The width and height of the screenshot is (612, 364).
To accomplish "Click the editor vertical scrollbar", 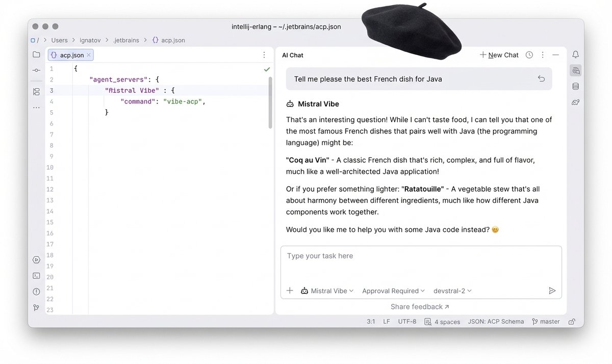I will [x=270, y=102].
